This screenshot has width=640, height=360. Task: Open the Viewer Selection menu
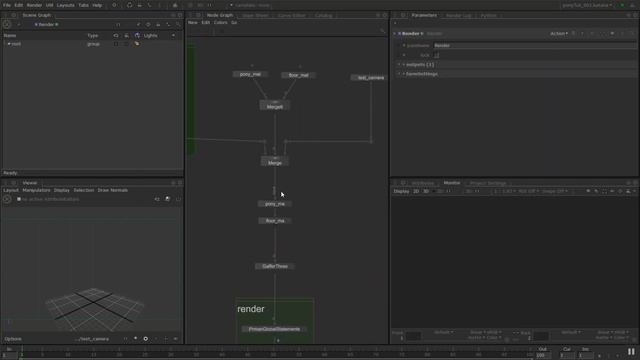pyautogui.click(x=84, y=191)
